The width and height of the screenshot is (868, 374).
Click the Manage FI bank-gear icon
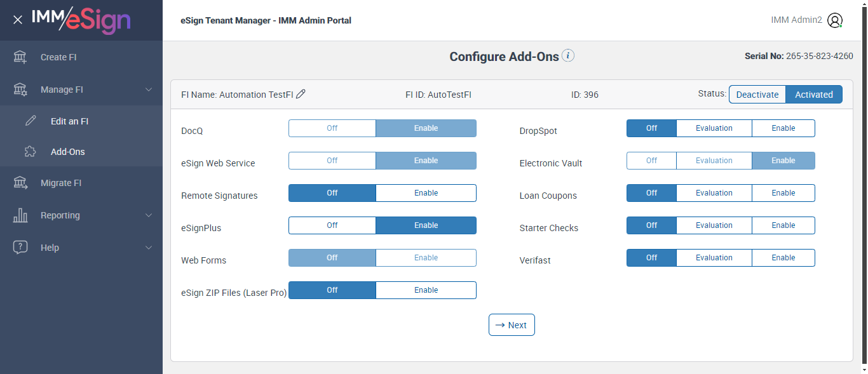click(20, 90)
